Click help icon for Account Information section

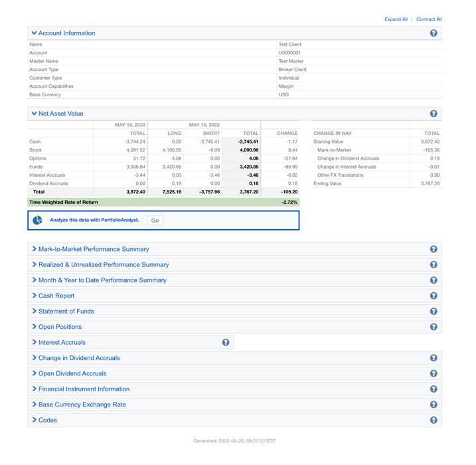(434, 33)
